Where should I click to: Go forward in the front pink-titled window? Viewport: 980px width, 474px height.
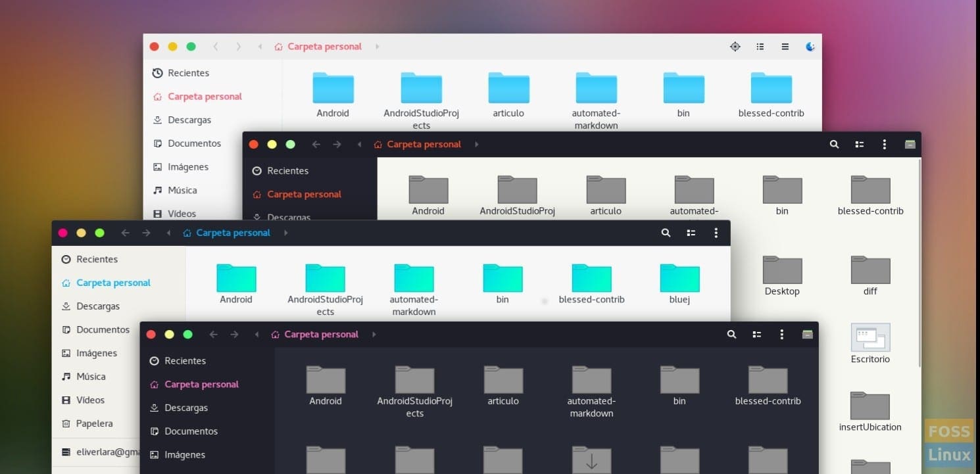click(234, 334)
